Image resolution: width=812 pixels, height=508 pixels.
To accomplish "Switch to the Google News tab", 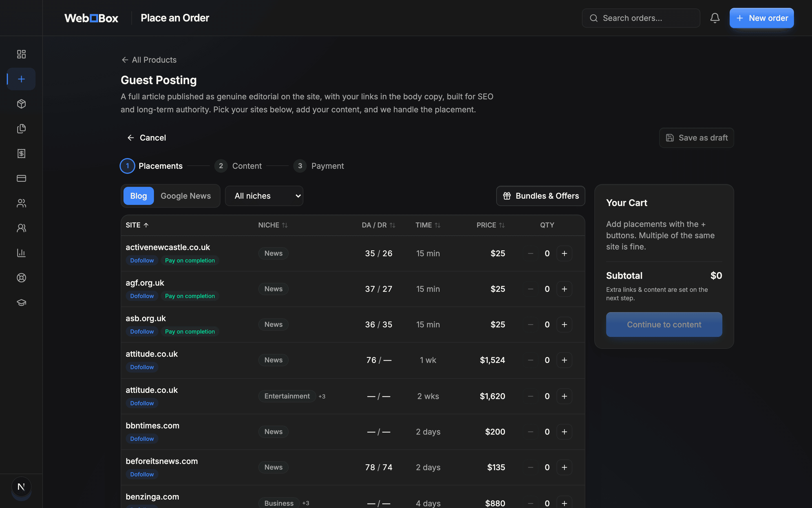I will pyautogui.click(x=186, y=196).
